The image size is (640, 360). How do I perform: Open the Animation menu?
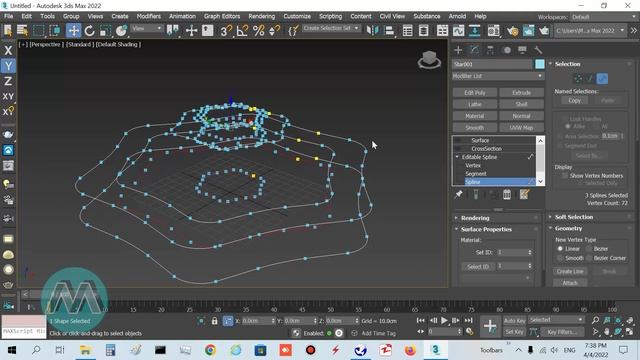tap(182, 16)
